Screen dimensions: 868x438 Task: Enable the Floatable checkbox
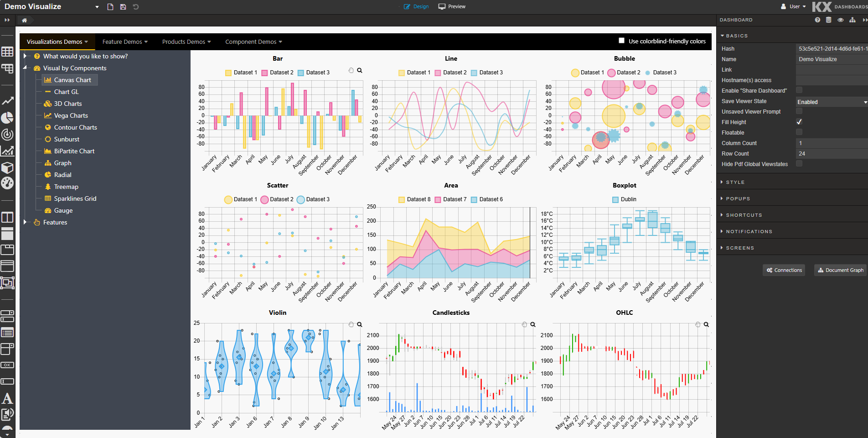point(799,132)
